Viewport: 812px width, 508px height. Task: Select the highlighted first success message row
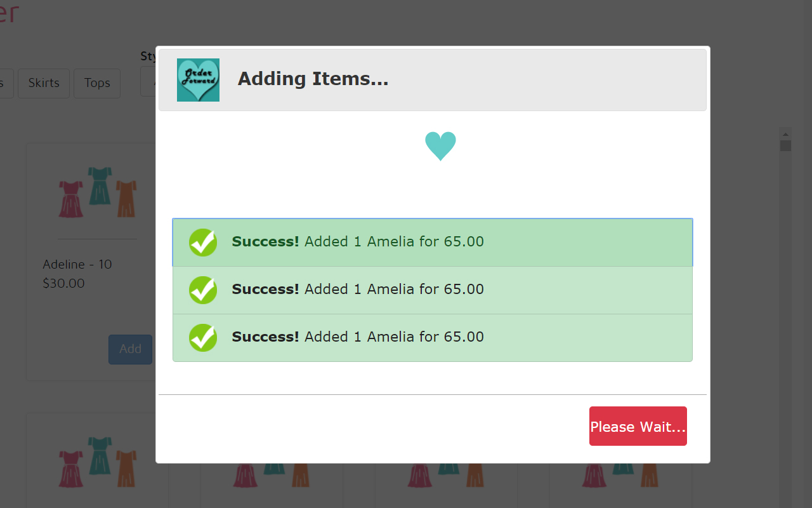432,242
